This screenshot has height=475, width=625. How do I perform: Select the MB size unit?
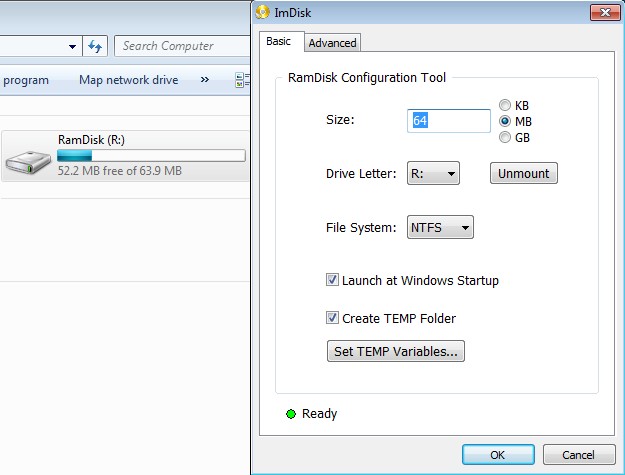tap(505, 121)
